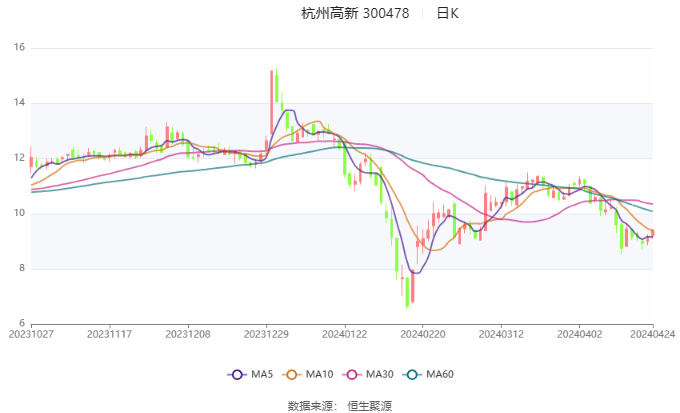Hide the MA10 line using its text label
Screen dimensions: 680x413
(320, 374)
